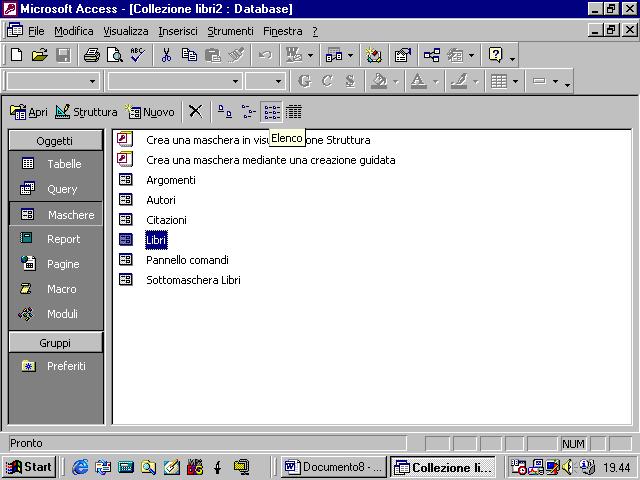Open the Font name dropdown box
The height and width of the screenshot is (480, 640).
(174, 81)
